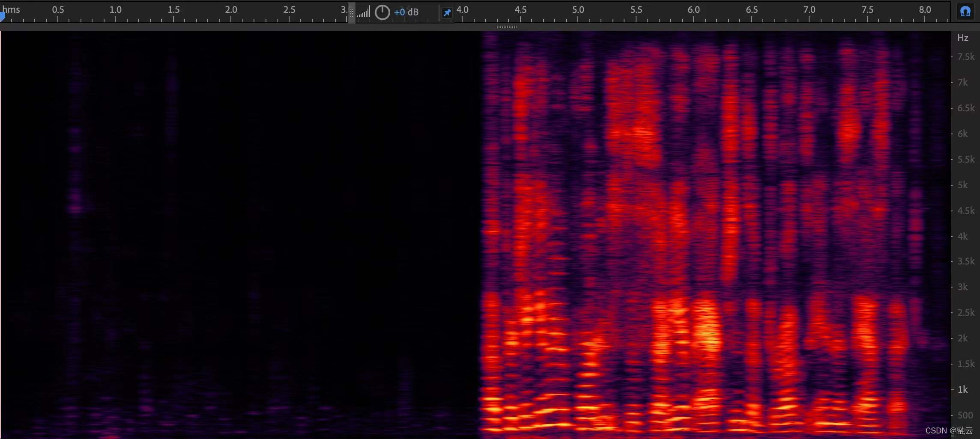
Task: Click the hms time format label
Action: pyautogui.click(x=11, y=9)
